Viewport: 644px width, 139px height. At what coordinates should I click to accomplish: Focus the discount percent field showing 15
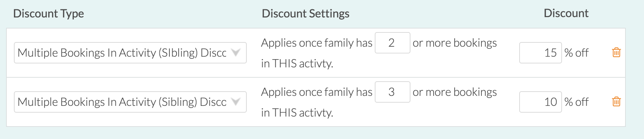click(x=540, y=53)
